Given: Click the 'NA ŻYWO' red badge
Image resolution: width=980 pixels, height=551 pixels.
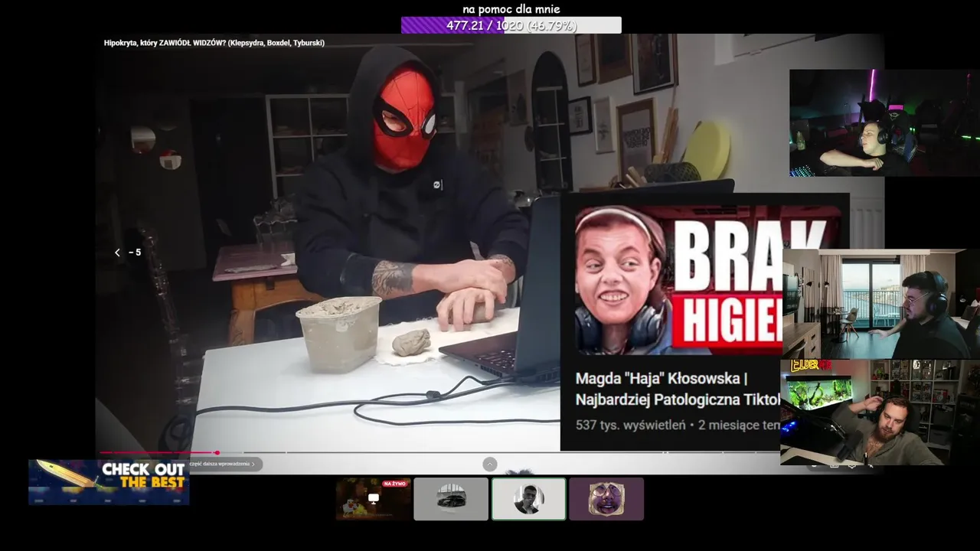Looking at the screenshot, I should click(395, 484).
